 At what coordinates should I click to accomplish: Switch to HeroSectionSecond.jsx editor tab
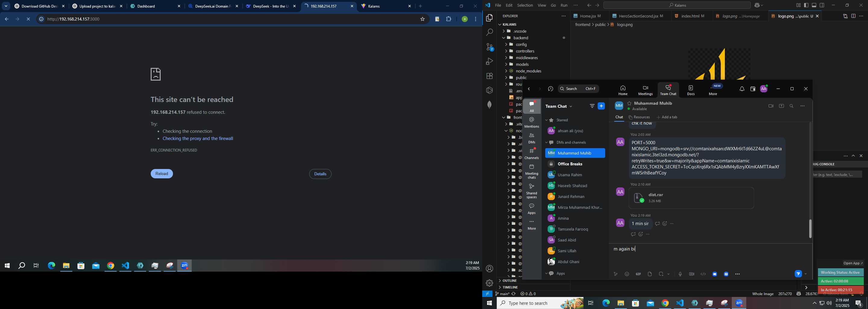coord(640,16)
